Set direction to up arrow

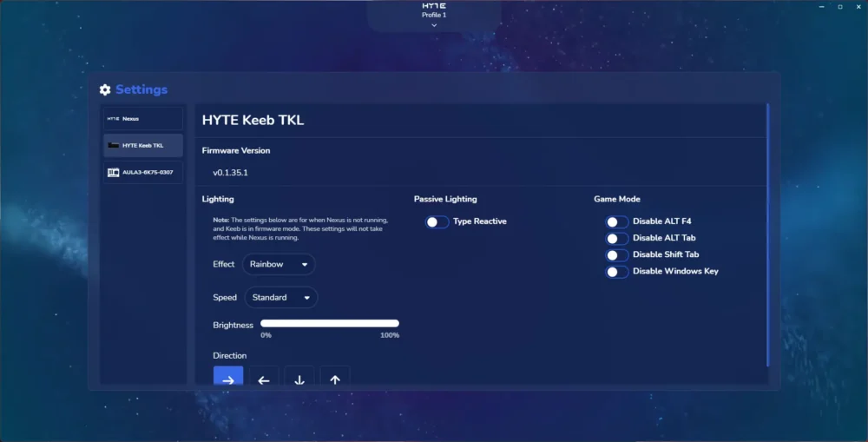335,377
